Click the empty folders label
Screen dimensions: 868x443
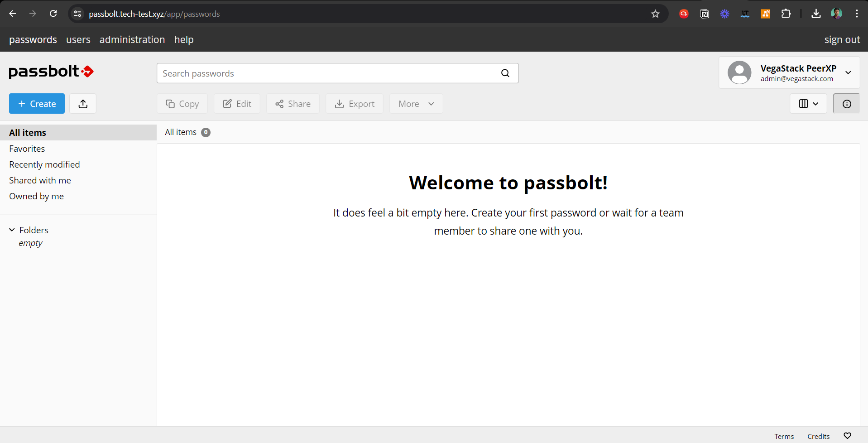30,243
